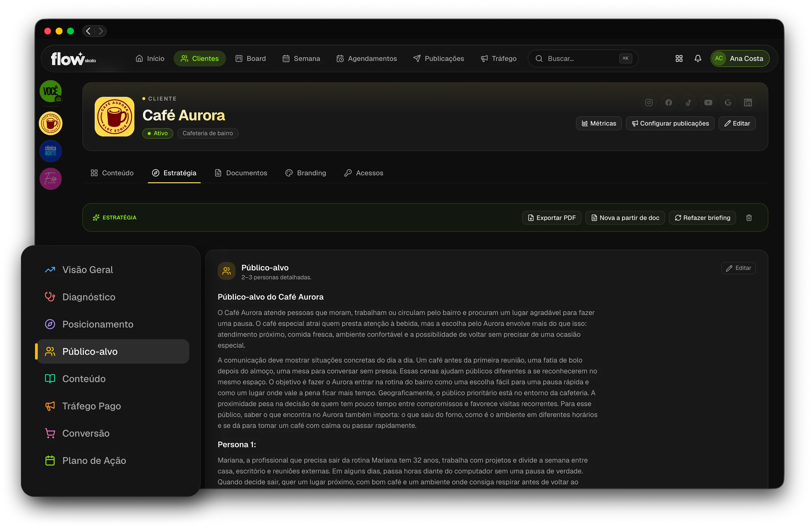
Task: Open Métricas for the client
Action: 599,123
